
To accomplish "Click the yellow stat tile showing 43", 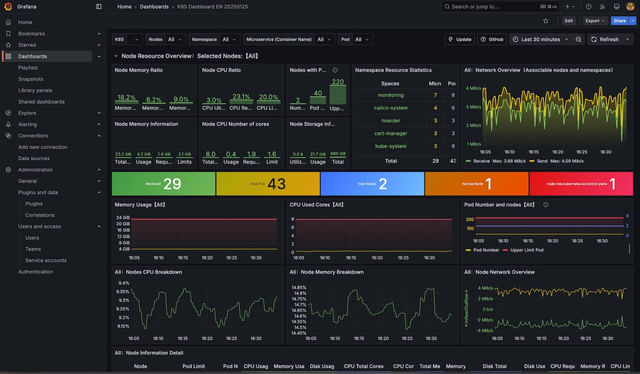I will point(268,184).
